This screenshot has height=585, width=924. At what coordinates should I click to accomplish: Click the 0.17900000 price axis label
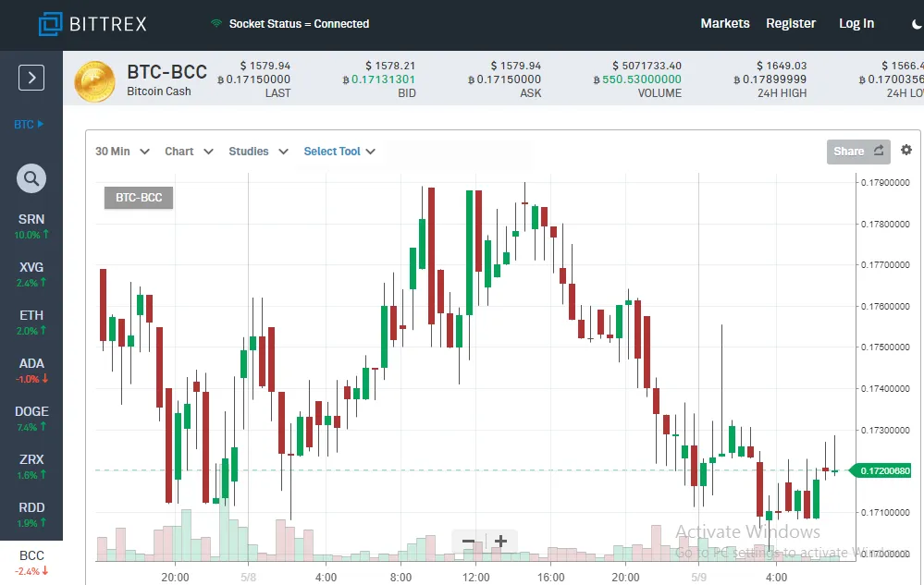click(885, 182)
